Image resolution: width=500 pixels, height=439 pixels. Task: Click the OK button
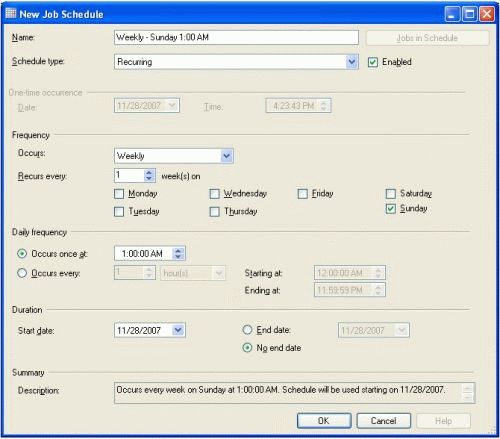pyautogui.click(x=324, y=421)
